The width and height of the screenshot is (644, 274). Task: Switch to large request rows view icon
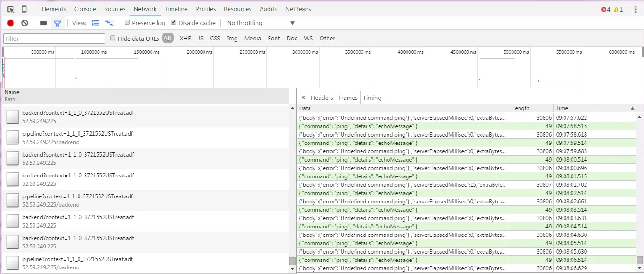[95, 23]
